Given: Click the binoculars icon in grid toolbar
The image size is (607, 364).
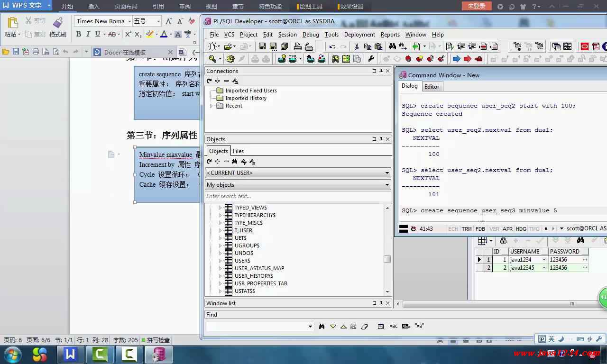Looking at the screenshot, I should point(580,241).
